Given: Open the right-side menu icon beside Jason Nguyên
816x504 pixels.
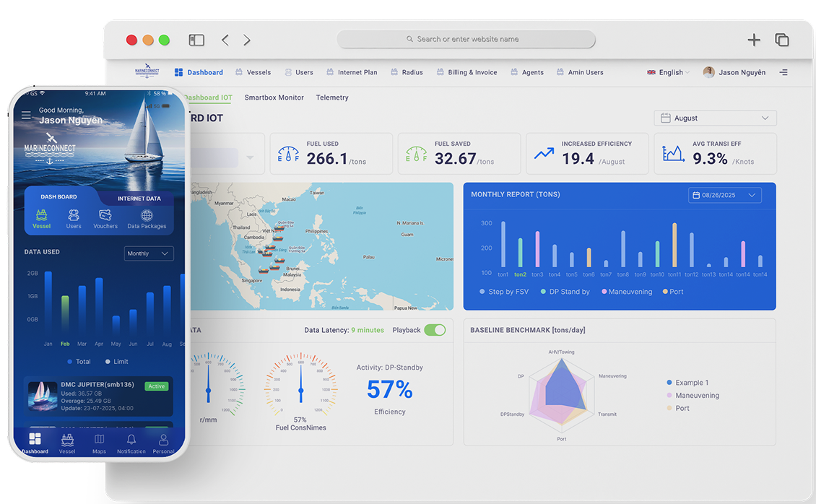Looking at the screenshot, I should tap(784, 72).
